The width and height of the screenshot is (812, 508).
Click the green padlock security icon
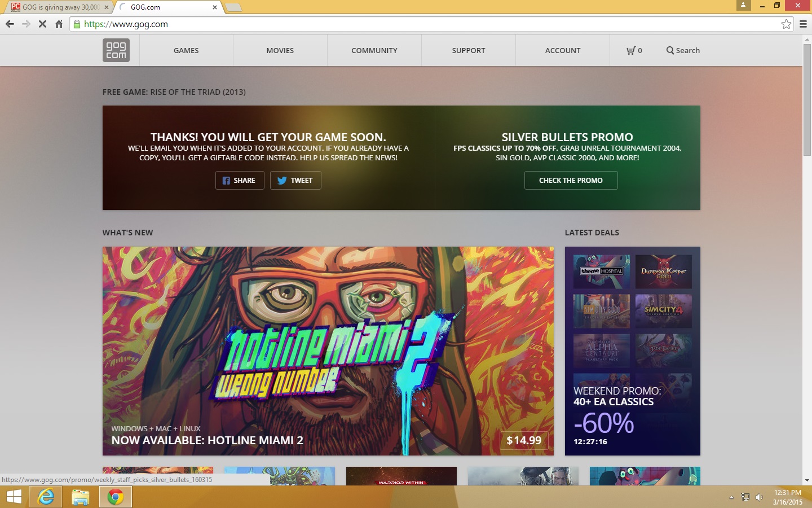coord(77,24)
